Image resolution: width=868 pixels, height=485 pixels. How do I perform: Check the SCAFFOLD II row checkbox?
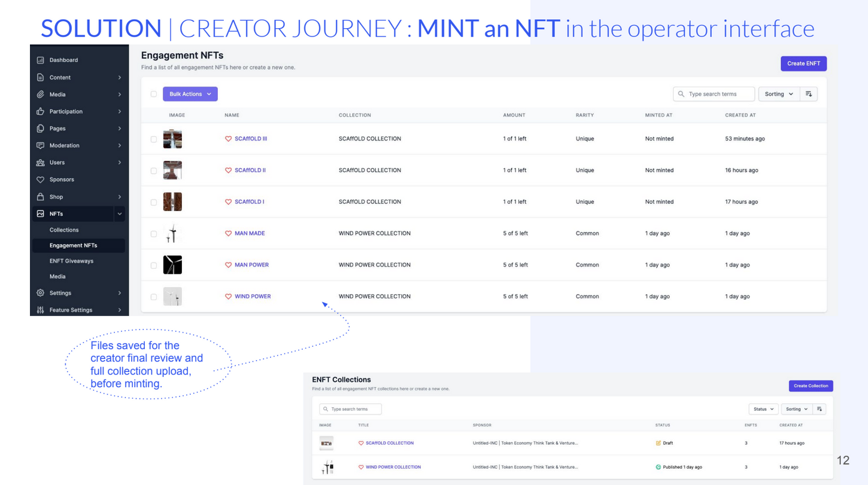point(154,170)
